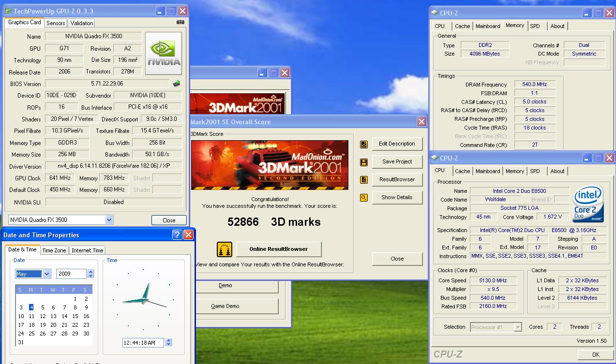Open the Internet Time tab
This screenshot has height=364, width=616.
[x=88, y=250]
